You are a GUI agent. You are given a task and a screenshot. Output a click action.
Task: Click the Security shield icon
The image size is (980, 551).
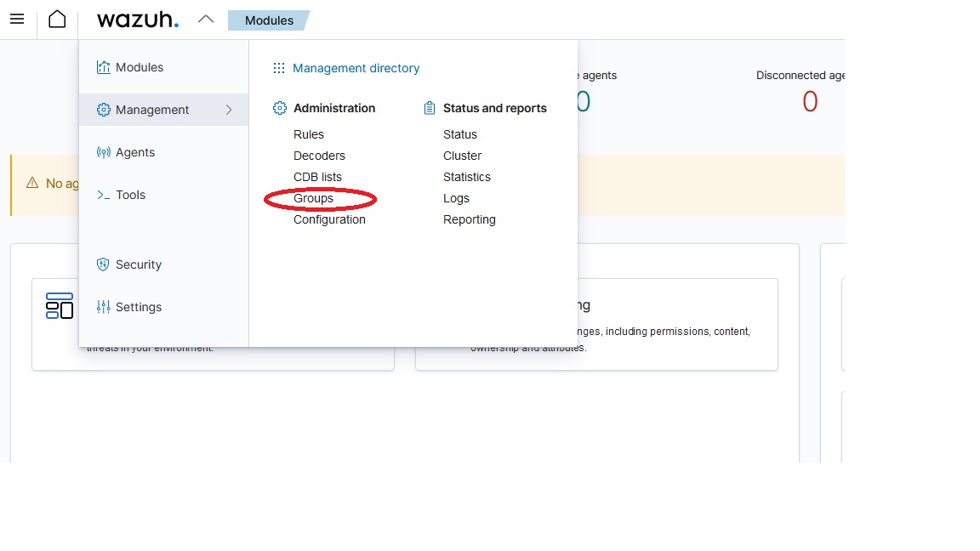(x=103, y=264)
